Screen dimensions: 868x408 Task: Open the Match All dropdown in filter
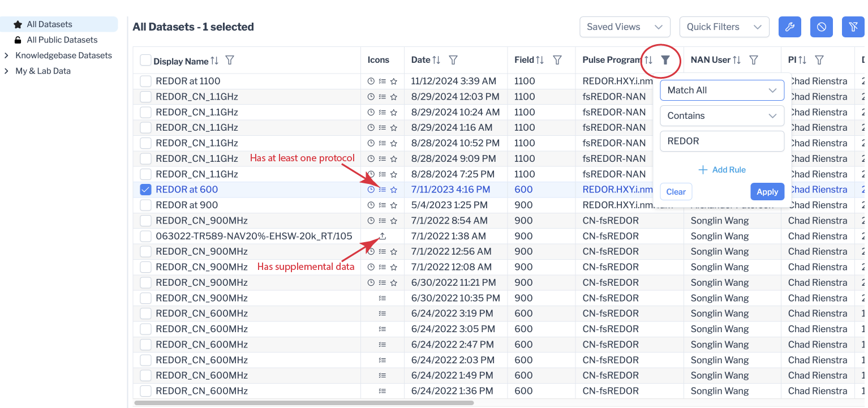click(x=721, y=90)
